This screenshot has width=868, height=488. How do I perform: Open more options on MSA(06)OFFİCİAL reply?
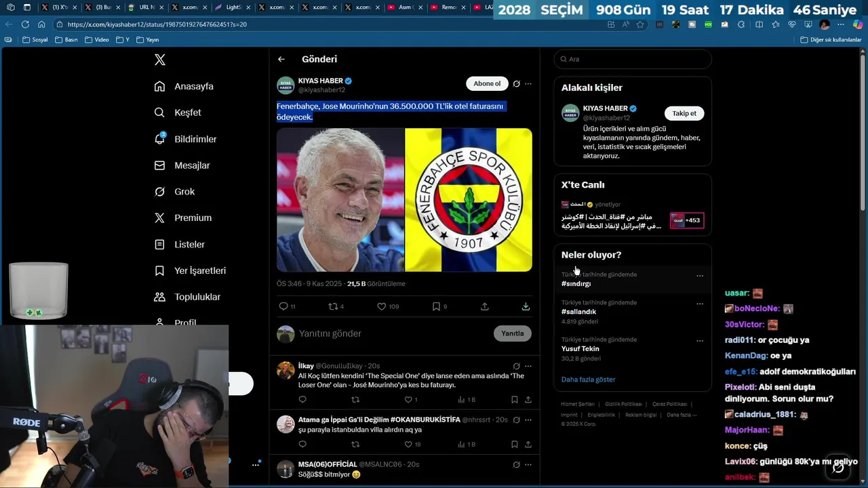[x=528, y=464]
